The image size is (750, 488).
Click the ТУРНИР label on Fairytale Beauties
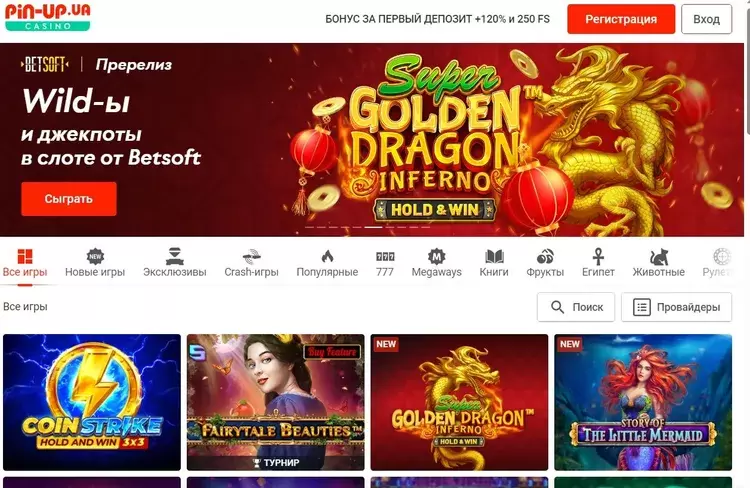(276, 463)
